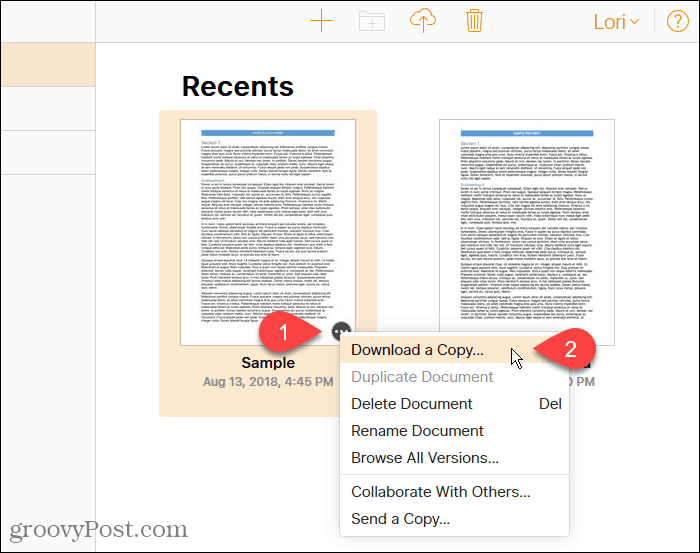
Task: Create a new document with plus icon
Action: pos(321,21)
